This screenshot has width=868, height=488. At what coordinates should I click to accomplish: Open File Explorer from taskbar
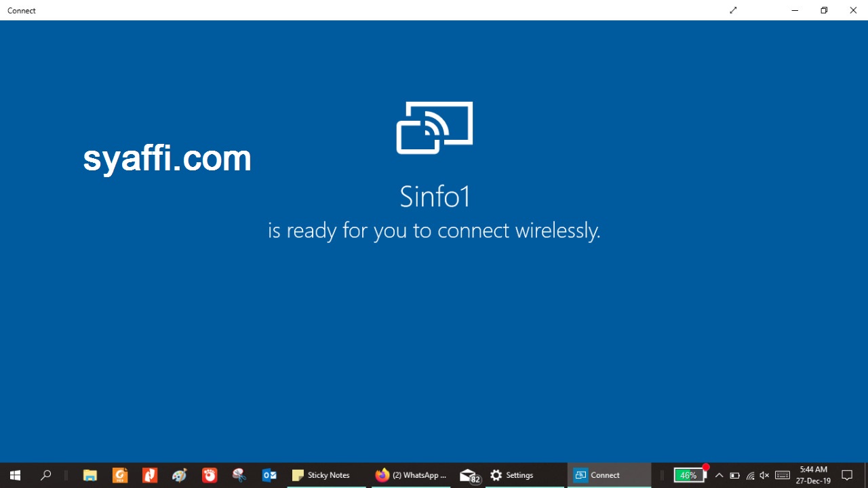(x=90, y=475)
